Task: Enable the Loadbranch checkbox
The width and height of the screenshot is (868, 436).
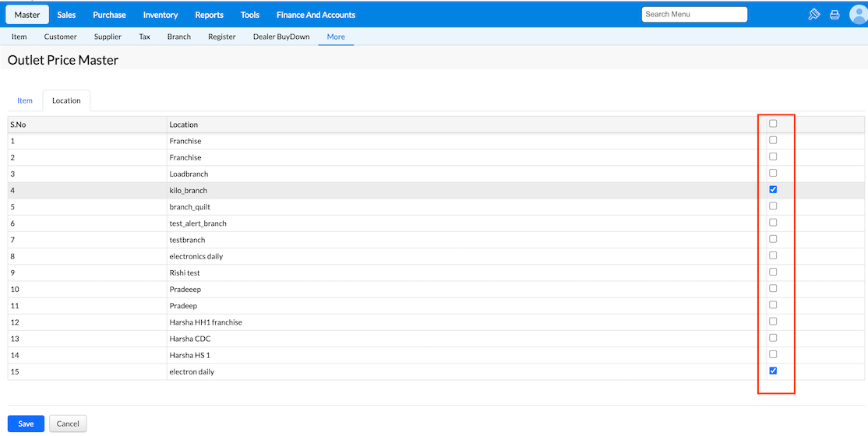Action: click(x=774, y=173)
